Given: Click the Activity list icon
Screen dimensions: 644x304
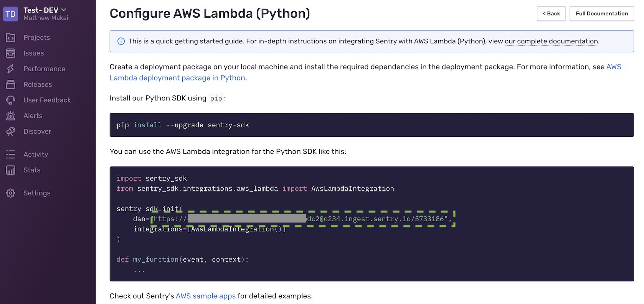Looking at the screenshot, I should click(11, 154).
